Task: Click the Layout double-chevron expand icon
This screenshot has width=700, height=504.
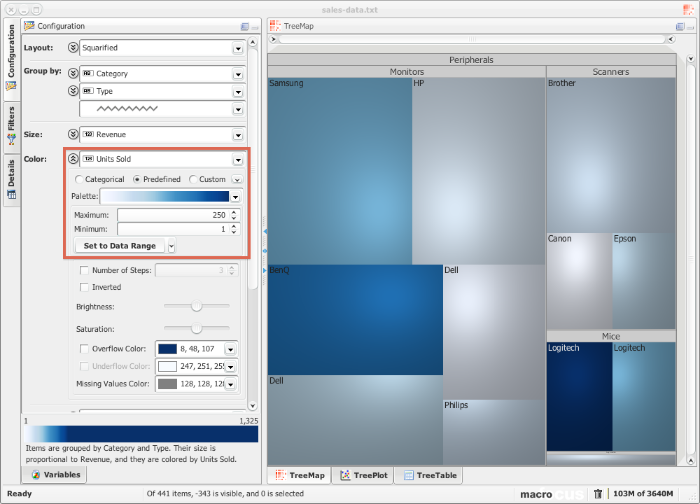Action: tap(73, 47)
